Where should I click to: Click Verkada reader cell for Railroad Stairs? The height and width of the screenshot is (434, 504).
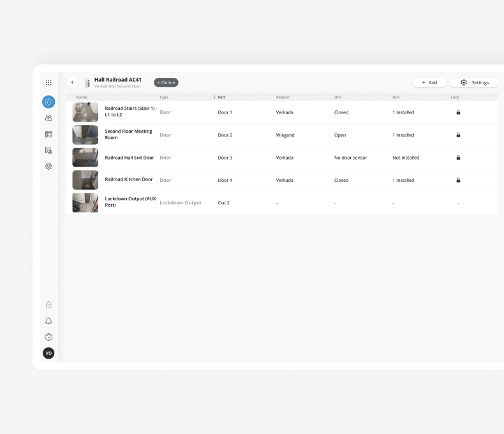point(285,112)
